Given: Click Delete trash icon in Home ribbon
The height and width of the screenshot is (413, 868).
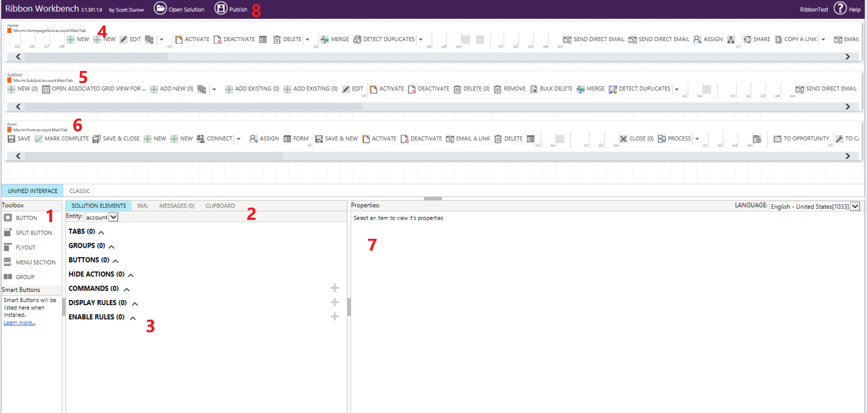Looking at the screenshot, I should [277, 39].
